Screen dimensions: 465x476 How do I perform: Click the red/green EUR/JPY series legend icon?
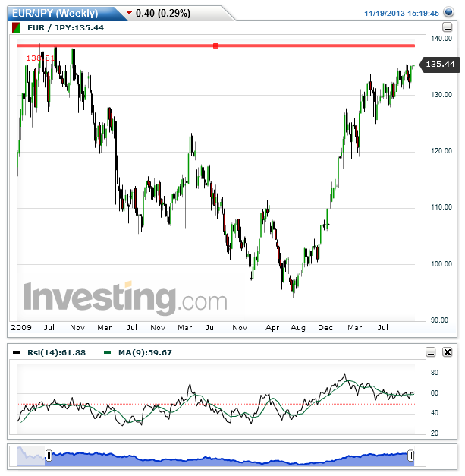[x=16, y=28]
